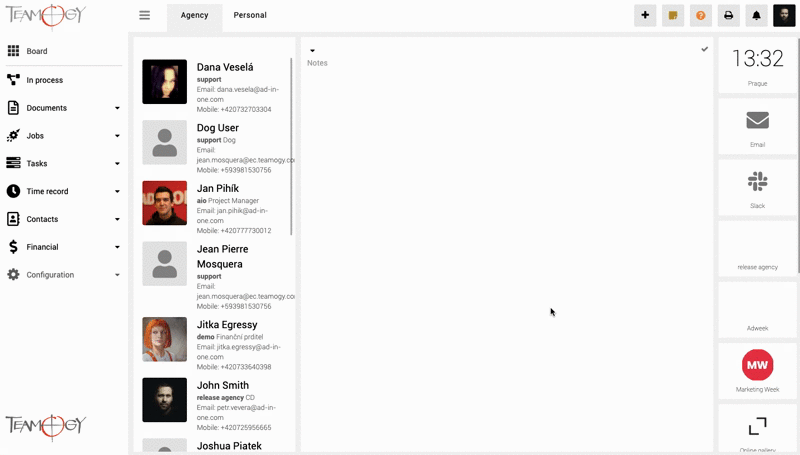
Task: Click the Board grid icon
Action: point(13,50)
